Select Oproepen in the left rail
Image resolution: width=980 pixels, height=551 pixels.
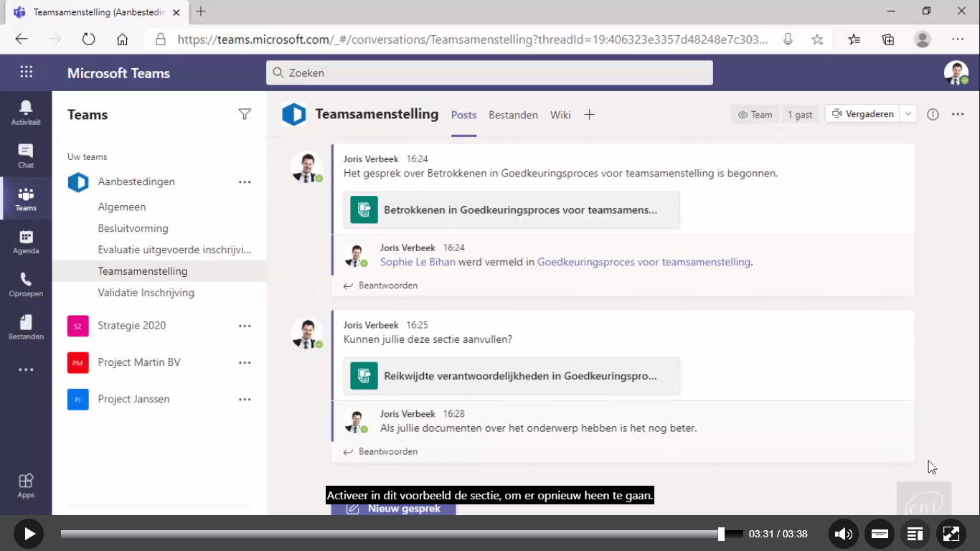[x=26, y=283]
